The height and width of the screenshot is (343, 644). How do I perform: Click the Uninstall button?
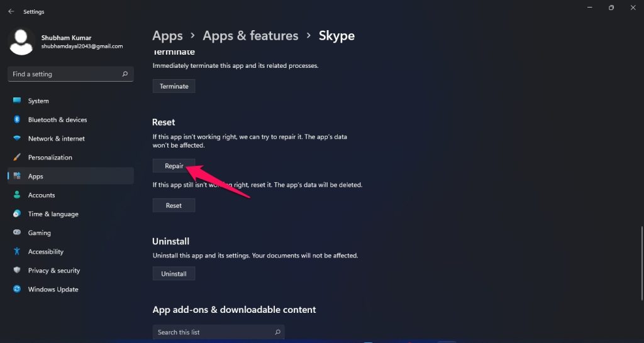(x=174, y=274)
